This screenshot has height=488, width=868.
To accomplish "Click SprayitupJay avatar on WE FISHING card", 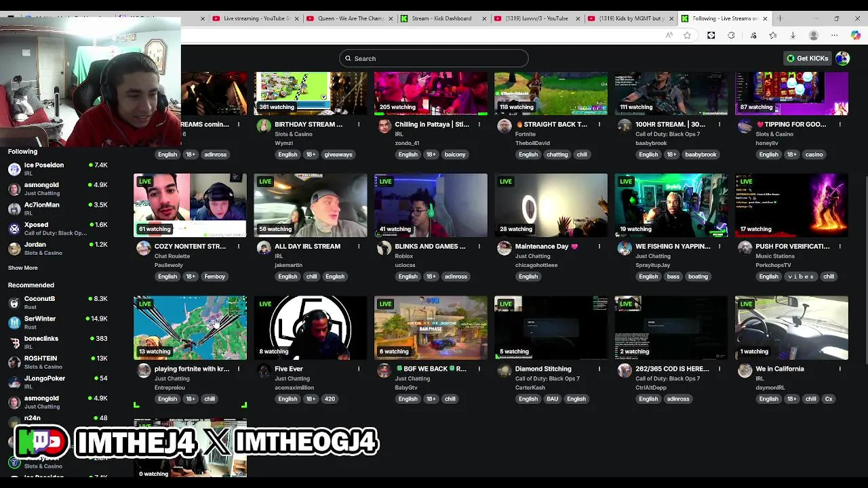I will pos(625,249).
